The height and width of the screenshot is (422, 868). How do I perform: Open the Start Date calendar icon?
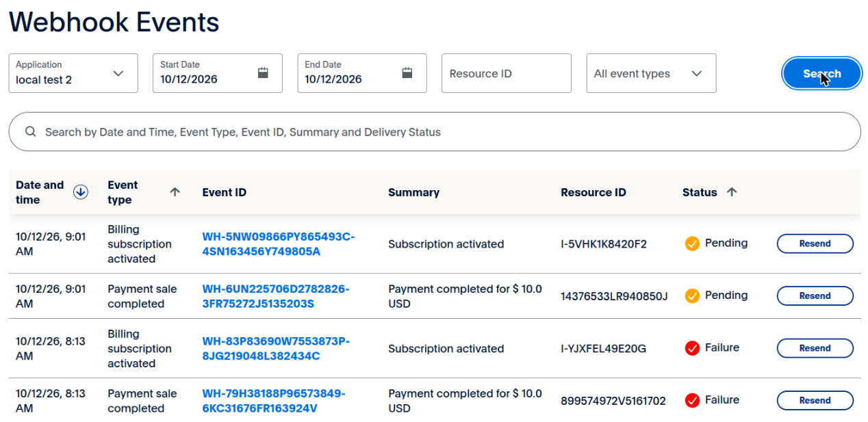click(263, 73)
